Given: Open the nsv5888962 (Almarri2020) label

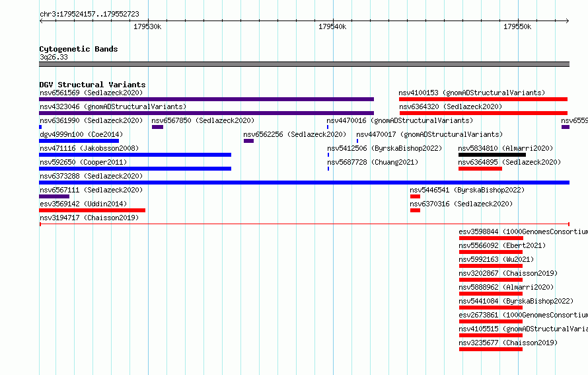Looking at the screenshot, I should 506,287.
